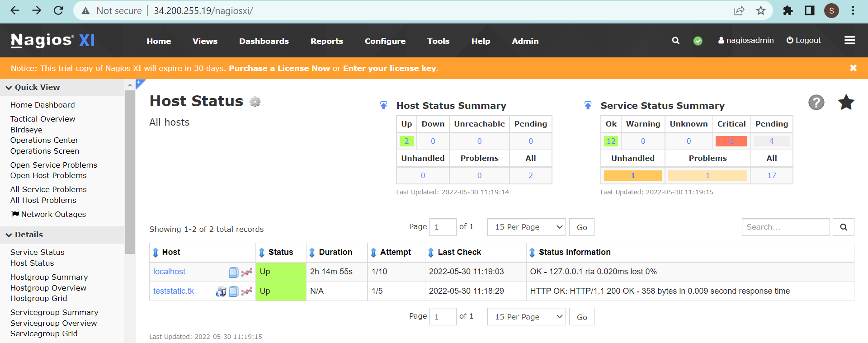Viewport: 868px width, 343px height.
Task: Reload the browser page
Action: click(x=58, y=10)
